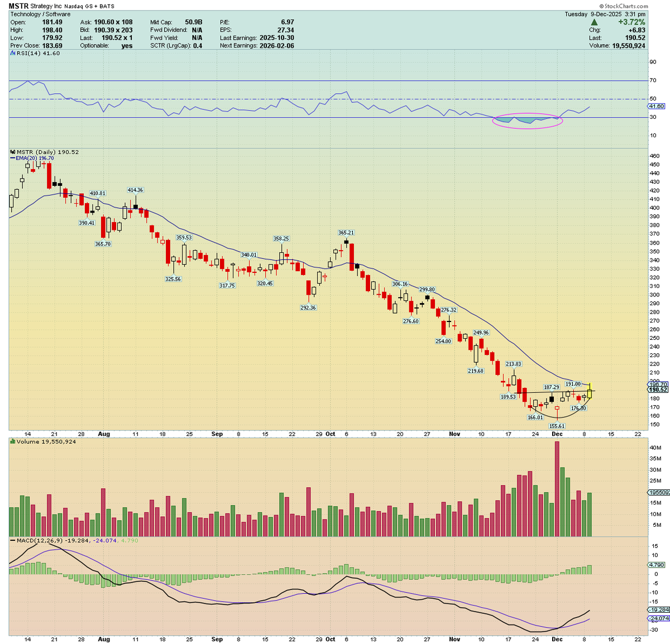The height and width of the screenshot is (644, 670).
Task: Click the 176.30 price label
Action: pyautogui.click(x=578, y=408)
